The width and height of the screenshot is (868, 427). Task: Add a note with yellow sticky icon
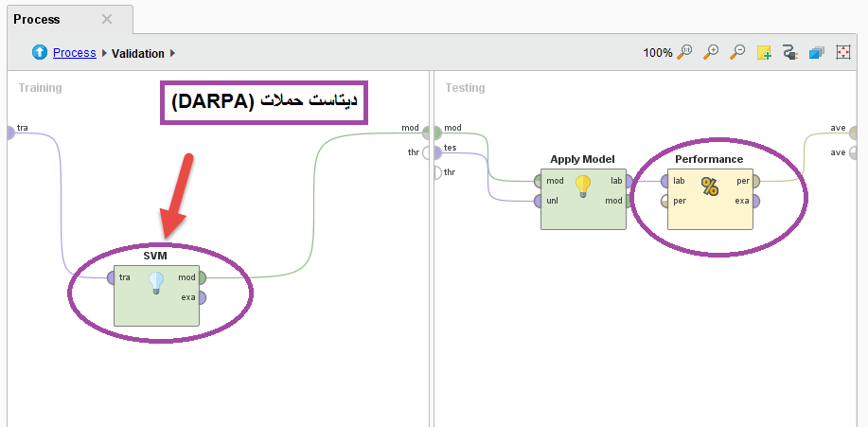coord(764,53)
